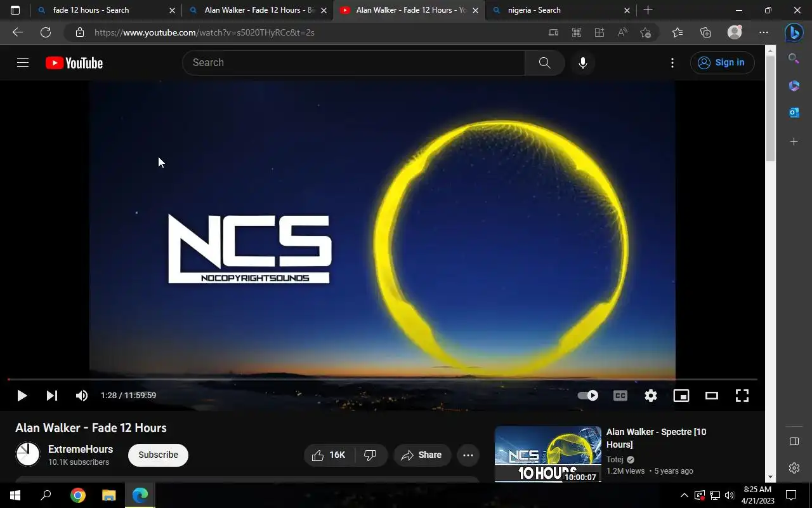Screen dimensions: 812x508
Task: Start voice search with the microphone icon
Action: 582,62
